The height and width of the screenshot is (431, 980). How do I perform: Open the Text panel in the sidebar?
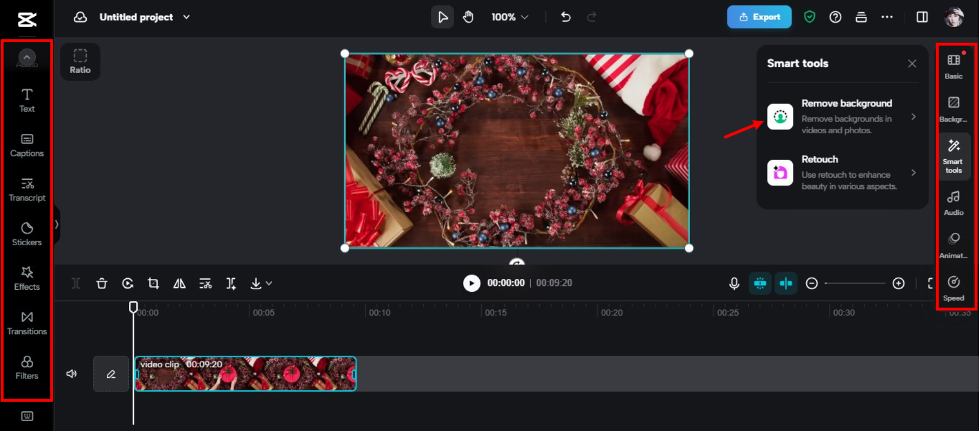tap(27, 101)
